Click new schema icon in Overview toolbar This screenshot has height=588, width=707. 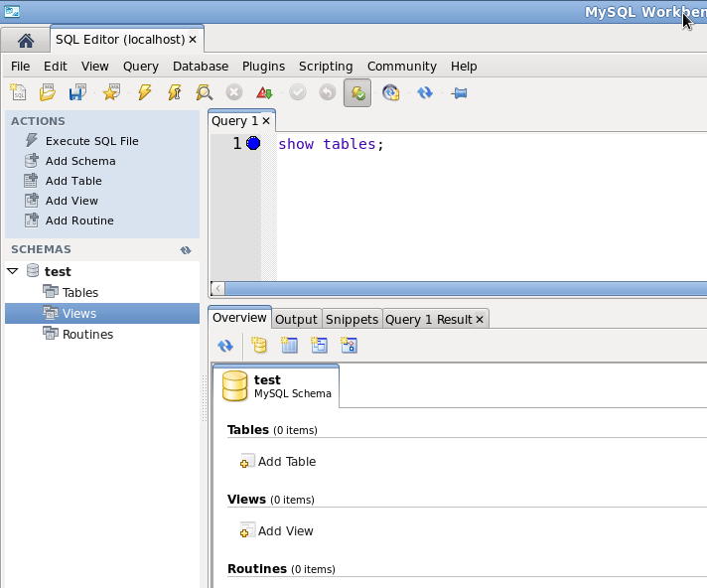259,346
